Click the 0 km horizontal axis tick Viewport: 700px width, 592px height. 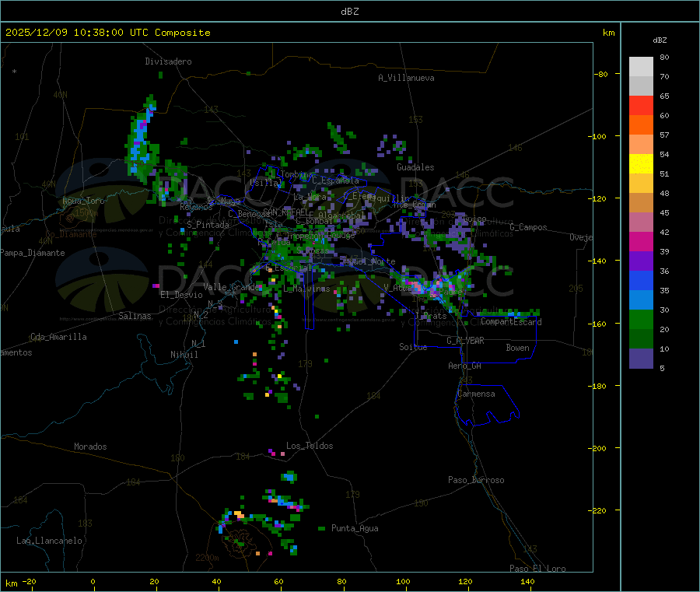tap(93, 581)
